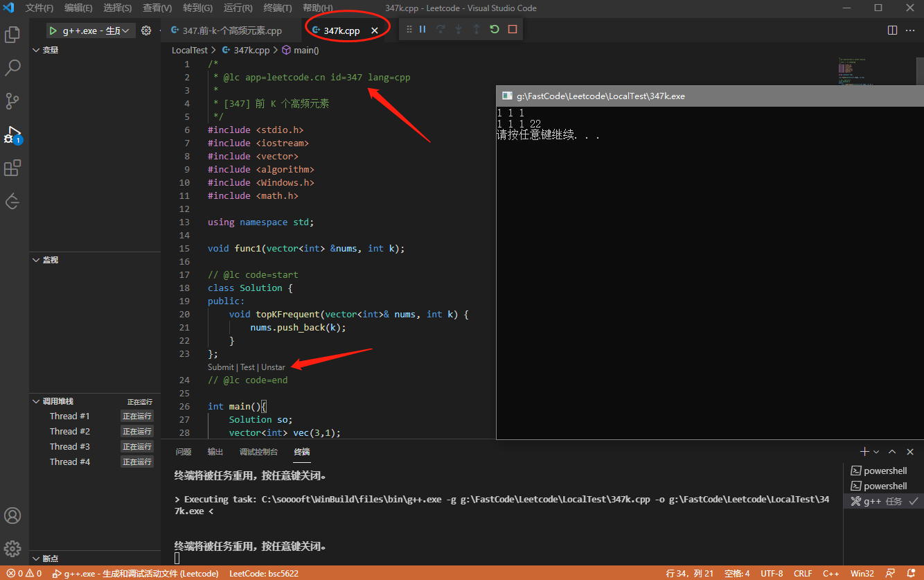Open the Explorer view in activity bar
The width and height of the screenshot is (924, 580).
tap(12, 35)
